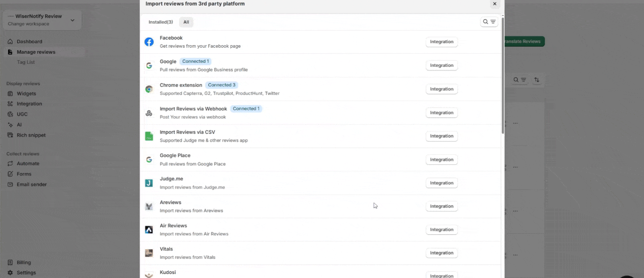644x278 pixels.
Task: Click the green CSV file icon
Action: pyautogui.click(x=149, y=136)
